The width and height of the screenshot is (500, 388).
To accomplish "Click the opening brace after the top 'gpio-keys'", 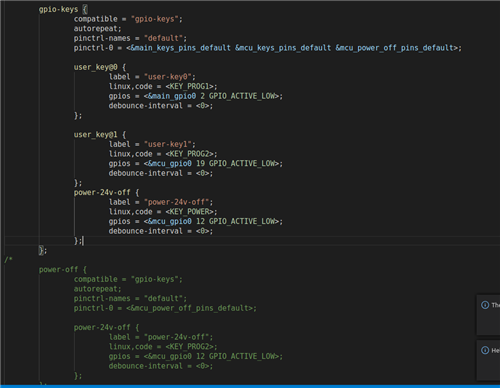I will point(85,9).
